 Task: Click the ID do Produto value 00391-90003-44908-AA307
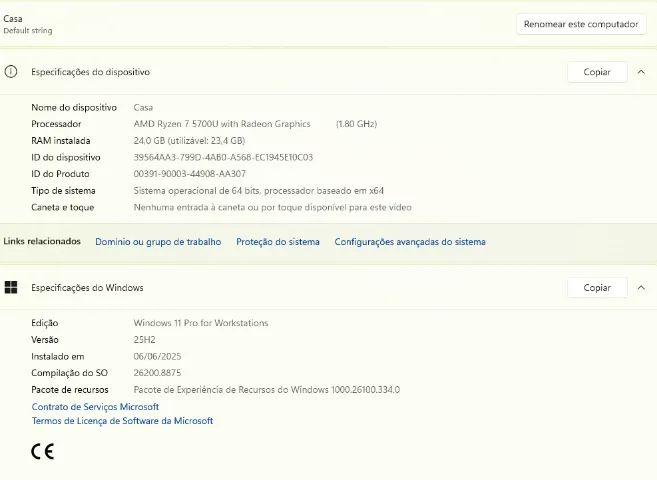pos(190,174)
